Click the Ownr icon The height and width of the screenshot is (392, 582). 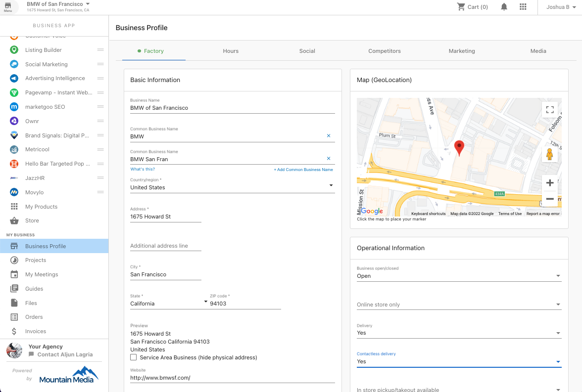tap(14, 121)
